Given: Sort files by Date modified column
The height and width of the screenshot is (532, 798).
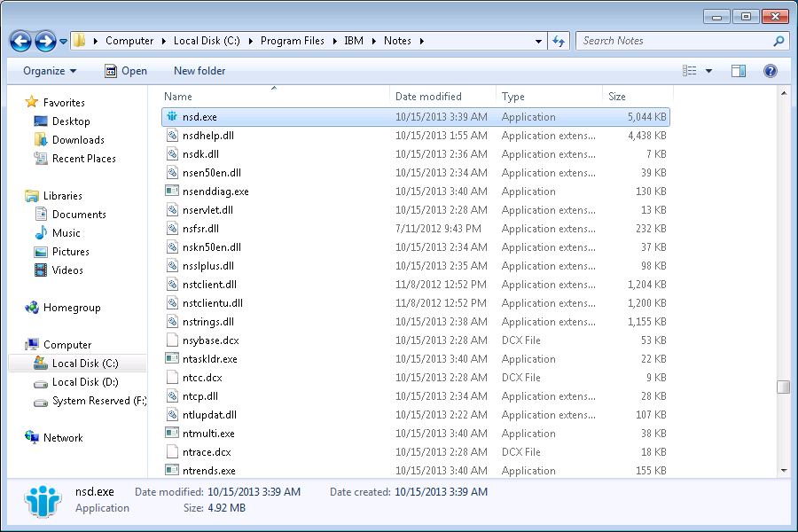Looking at the screenshot, I should pyautogui.click(x=428, y=97).
